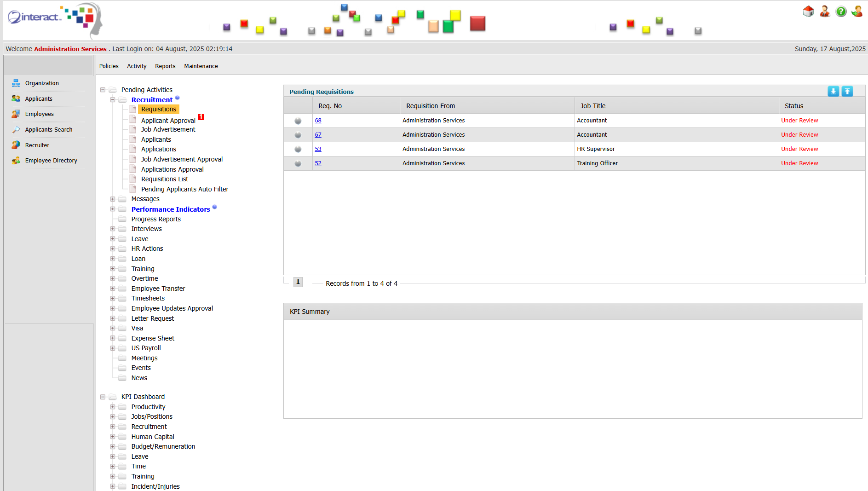Select the radio button for requisition 52

(x=298, y=164)
